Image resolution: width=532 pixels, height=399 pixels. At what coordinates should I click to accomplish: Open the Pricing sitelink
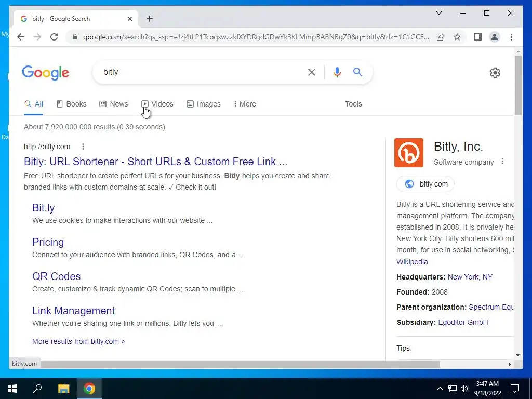[x=48, y=242]
